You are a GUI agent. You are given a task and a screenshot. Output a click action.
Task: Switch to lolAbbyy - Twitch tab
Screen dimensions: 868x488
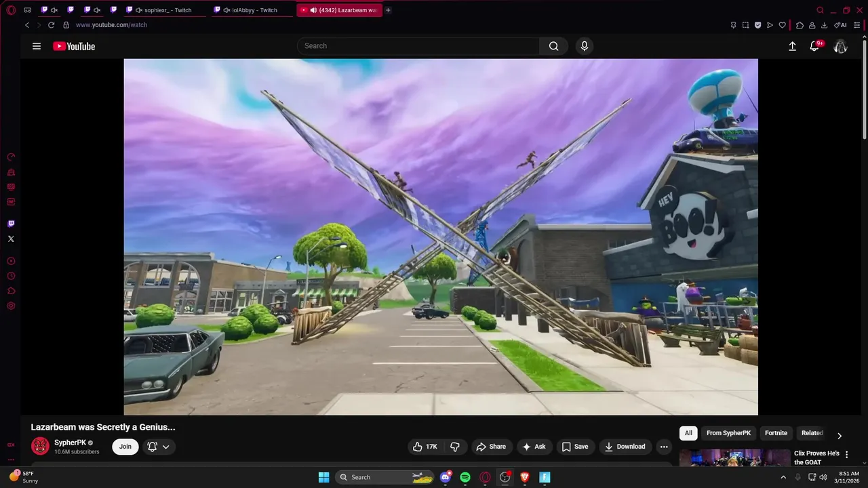tap(252, 10)
